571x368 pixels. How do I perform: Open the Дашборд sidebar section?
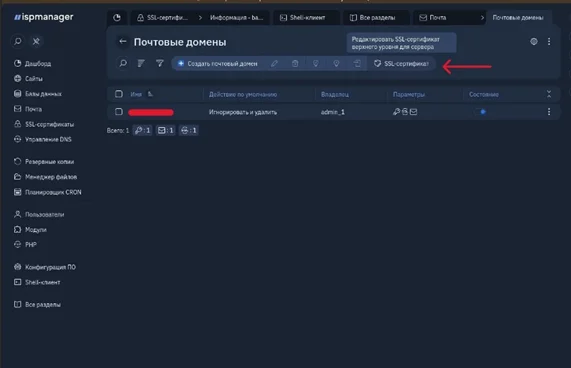pos(33,63)
